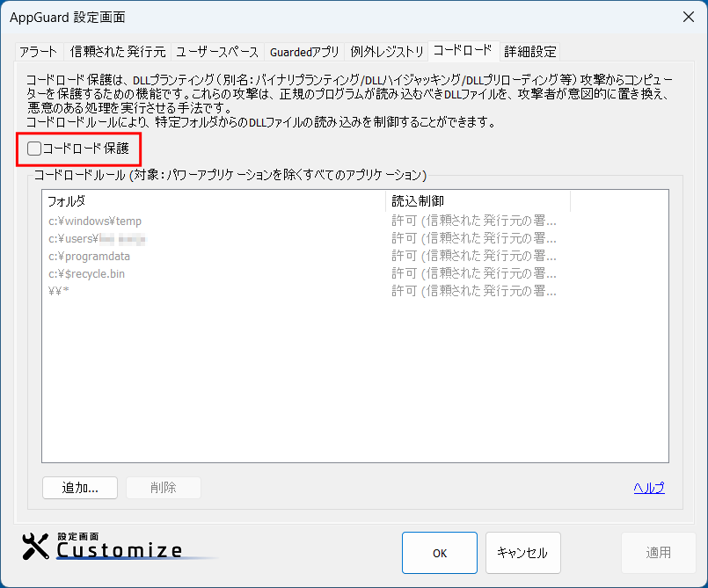
Task: Enable the コードロード保護 checkbox
Action: click(x=34, y=149)
